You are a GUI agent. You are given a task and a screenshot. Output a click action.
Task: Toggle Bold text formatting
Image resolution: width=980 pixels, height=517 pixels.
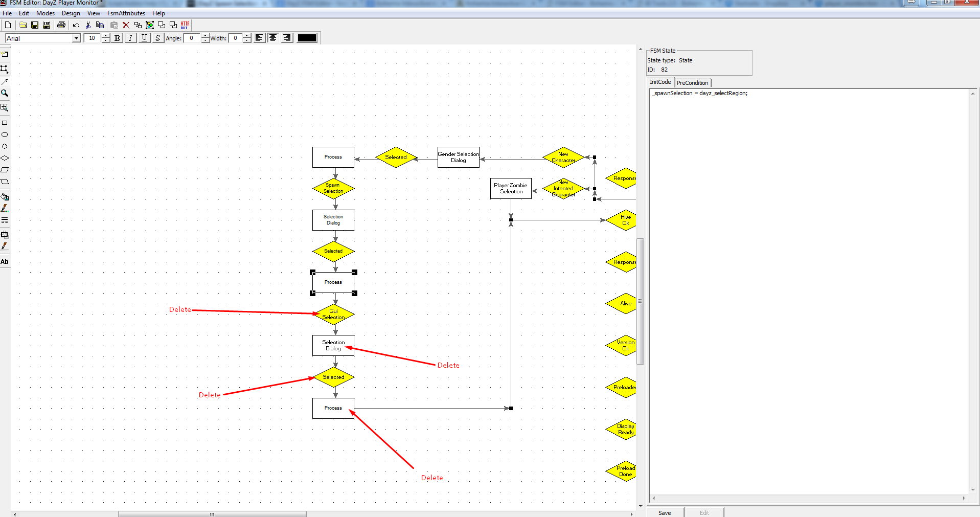(117, 38)
